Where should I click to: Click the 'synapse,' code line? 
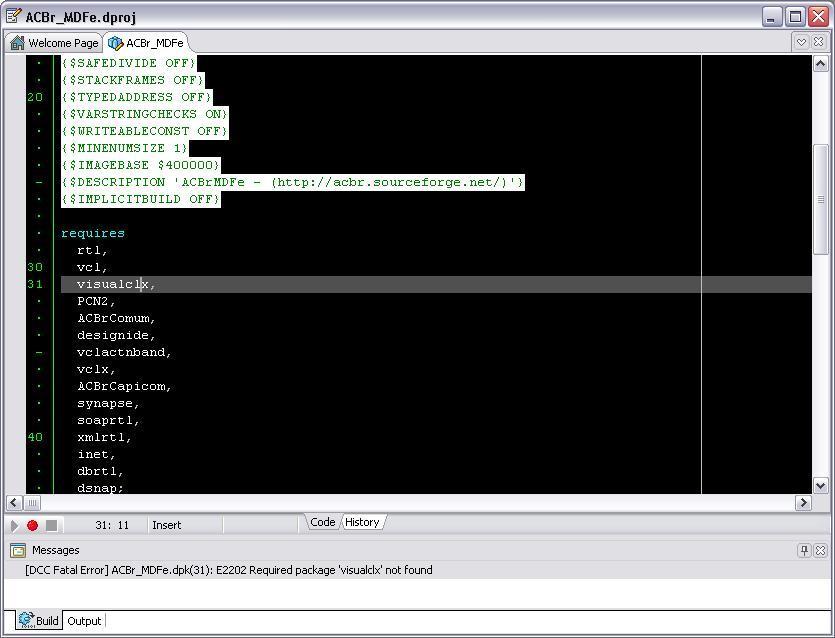[108, 404]
